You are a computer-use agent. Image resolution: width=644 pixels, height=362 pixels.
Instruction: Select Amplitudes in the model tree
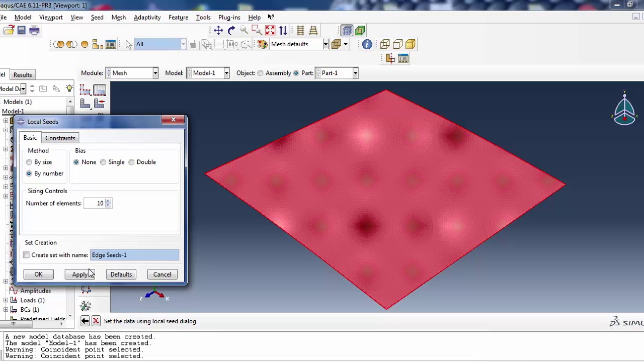coord(35,291)
